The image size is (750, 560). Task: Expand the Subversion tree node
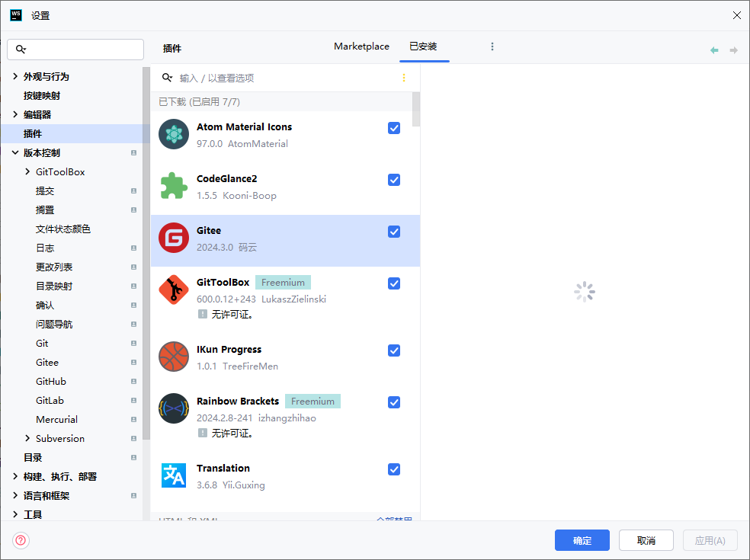click(27, 439)
